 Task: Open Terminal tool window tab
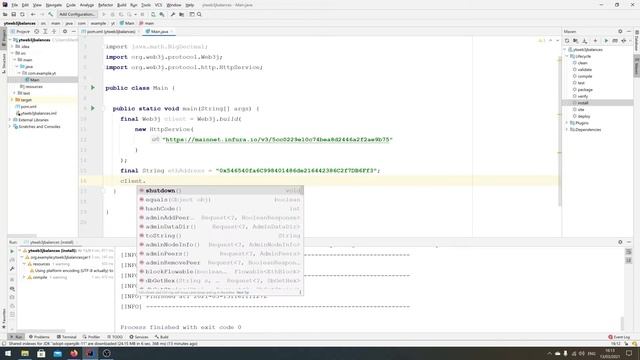[x=67, y=337]
